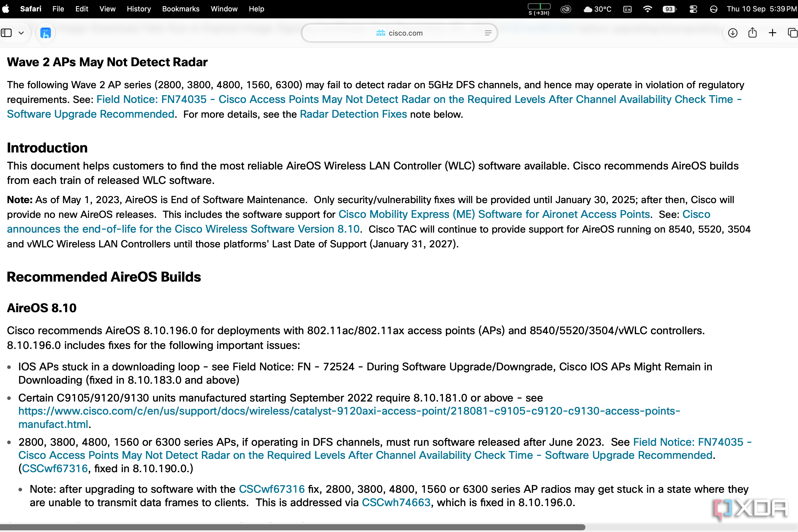Click the 'Cisco recommends AireOS 8.10.196.0' sentence

356,331
